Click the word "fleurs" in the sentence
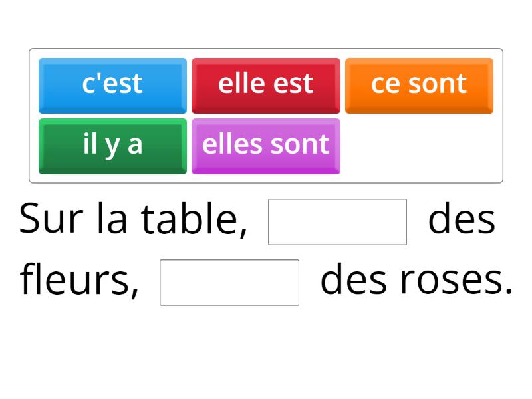 76,281
